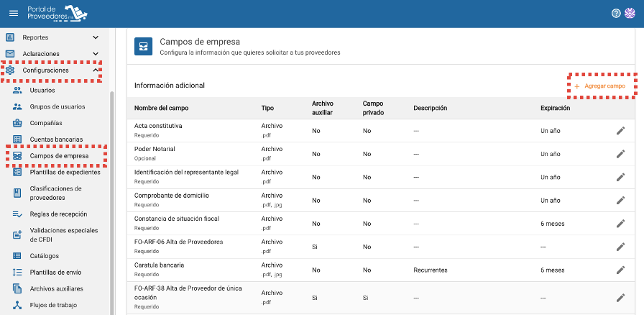This screenshot has height=315, width=644.
Task: Open Cuentas bancarias
Action: [x=56, y=140]
